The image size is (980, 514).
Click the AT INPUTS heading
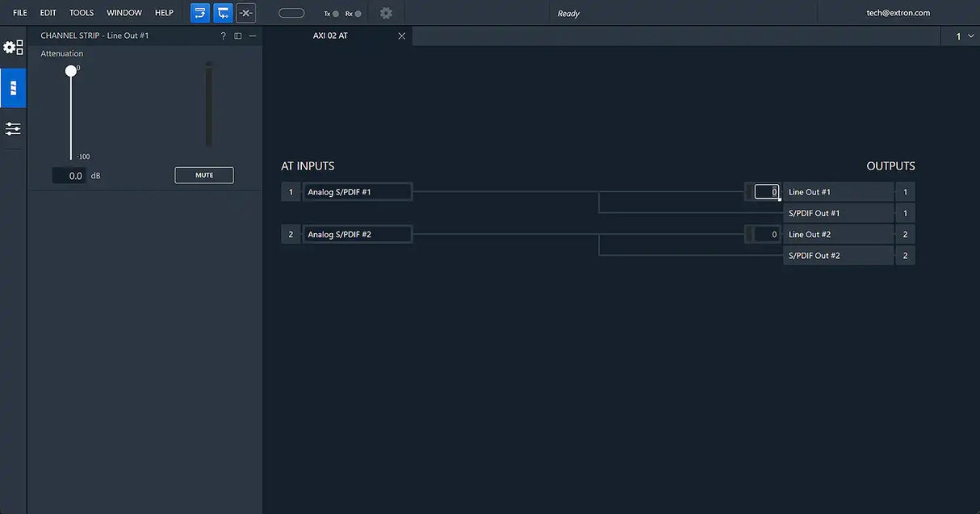tap(308, 166)
